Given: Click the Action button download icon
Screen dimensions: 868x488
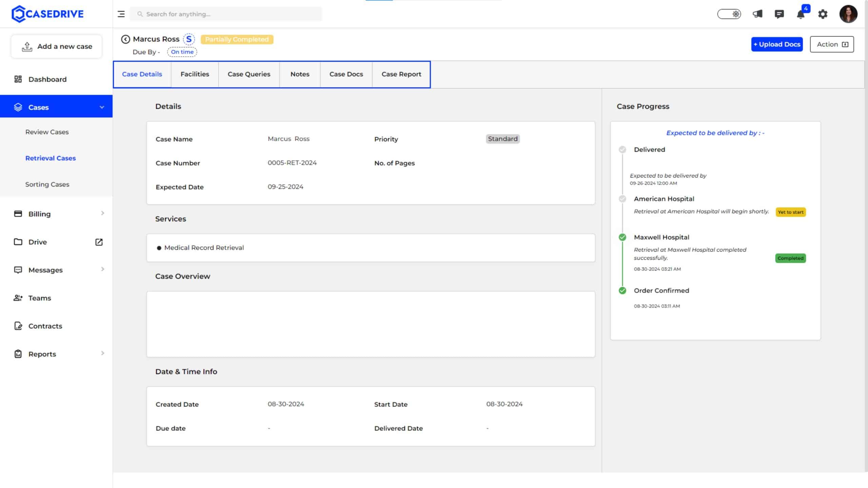Looking at the screenshot, I should tap(845, 44).
